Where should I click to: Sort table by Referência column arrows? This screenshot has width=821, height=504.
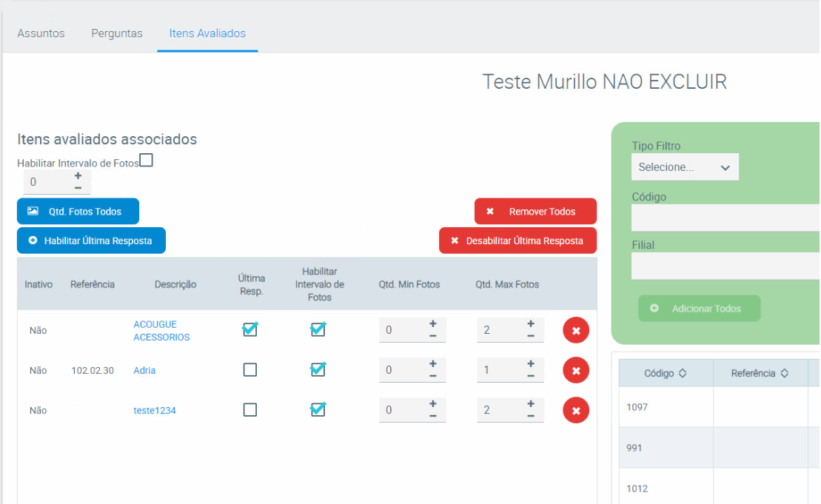point(784,373)
